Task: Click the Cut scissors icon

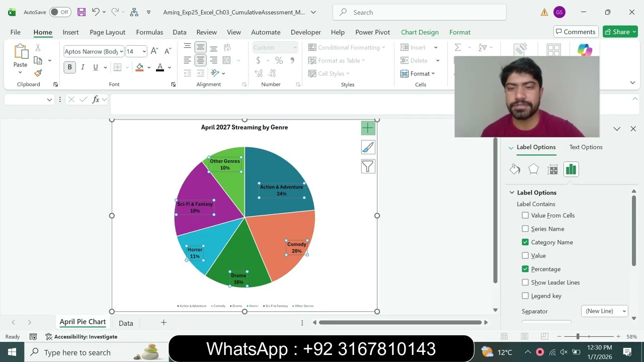Action: 38,48
